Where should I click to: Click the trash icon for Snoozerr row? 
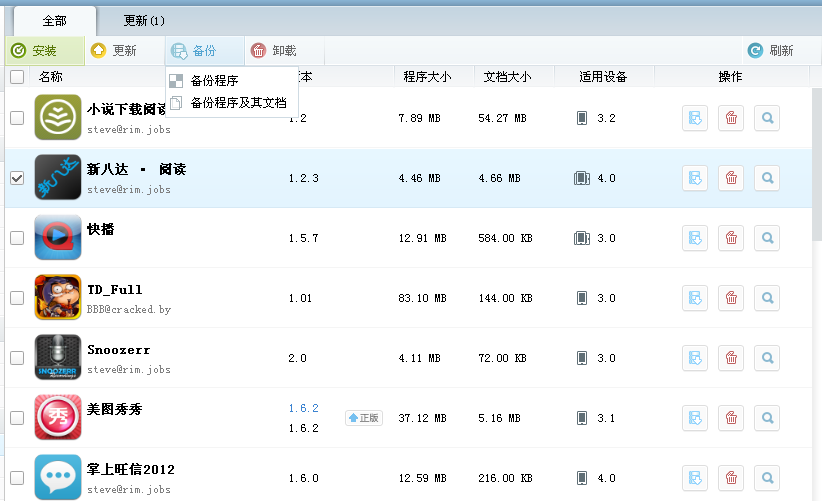(x=731, y=358)
